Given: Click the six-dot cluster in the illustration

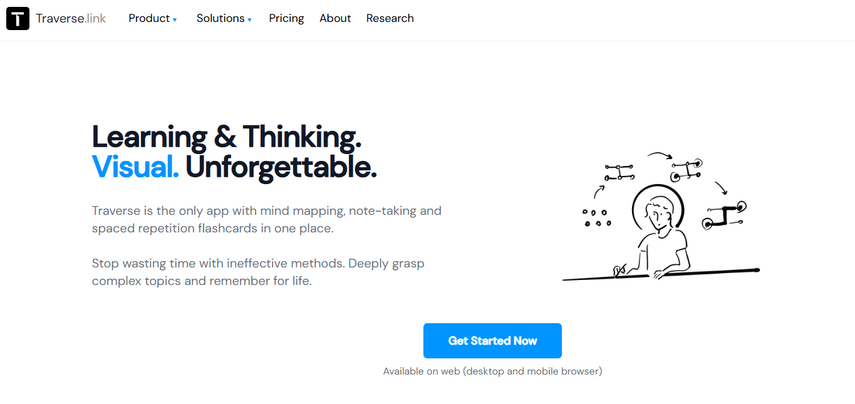Looking at the screenshot, I should (x=597, y=217).
